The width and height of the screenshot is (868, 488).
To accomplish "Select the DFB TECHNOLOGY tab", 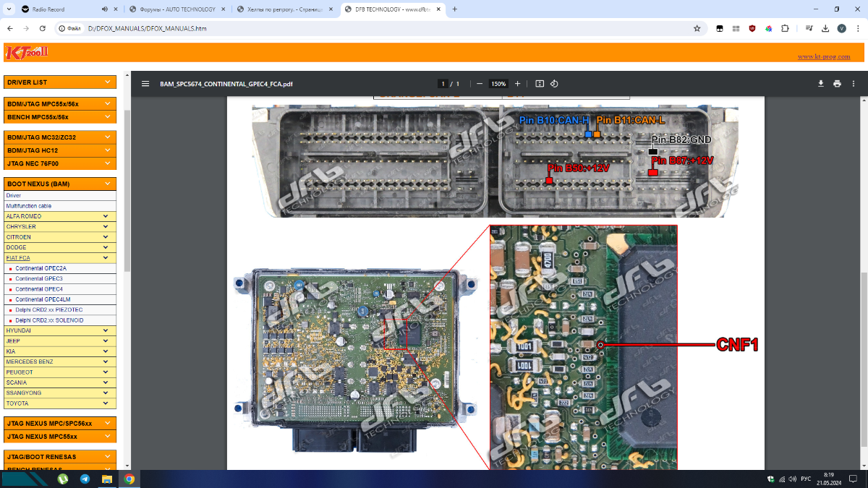I will [393, 9].
